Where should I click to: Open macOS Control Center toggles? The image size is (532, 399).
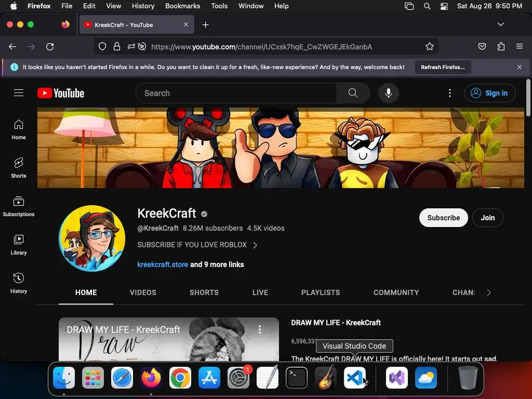click(x=444, y=6)
